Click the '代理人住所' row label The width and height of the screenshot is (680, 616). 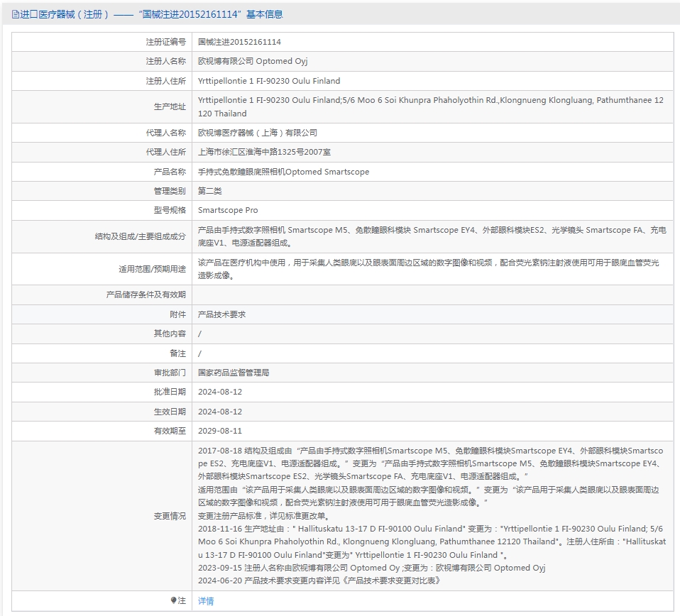165,152
